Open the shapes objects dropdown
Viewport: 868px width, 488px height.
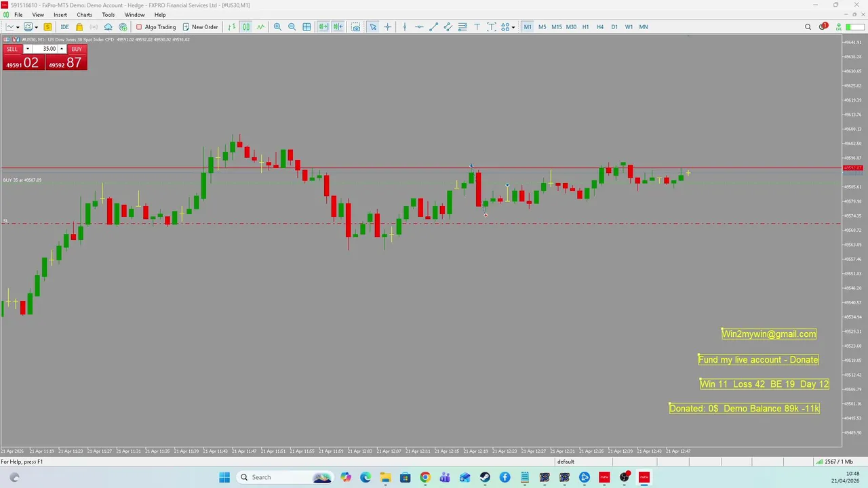coord(513,27)
